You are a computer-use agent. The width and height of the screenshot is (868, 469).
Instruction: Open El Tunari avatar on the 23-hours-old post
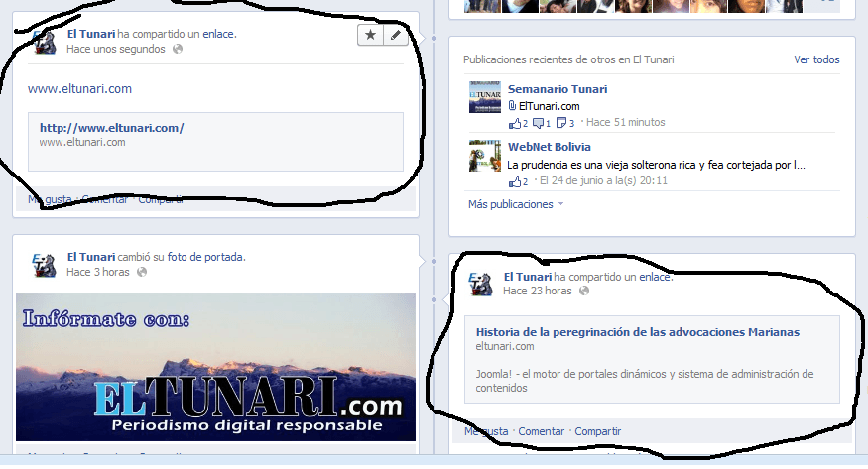click(x=480, y=284)
